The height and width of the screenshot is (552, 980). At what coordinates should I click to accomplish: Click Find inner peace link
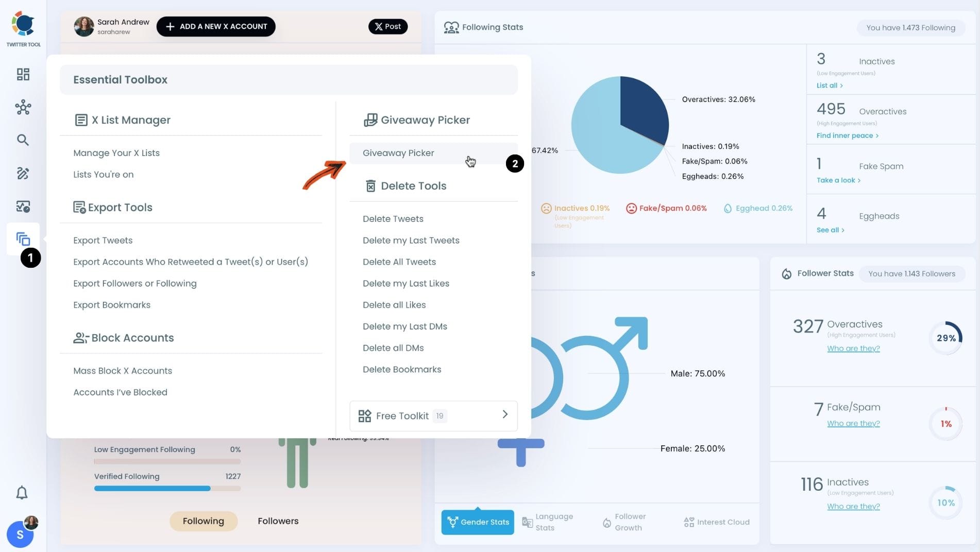(x=848, y=135)
